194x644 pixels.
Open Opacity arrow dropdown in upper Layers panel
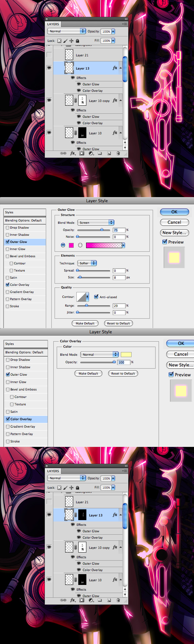click(113, 31)
